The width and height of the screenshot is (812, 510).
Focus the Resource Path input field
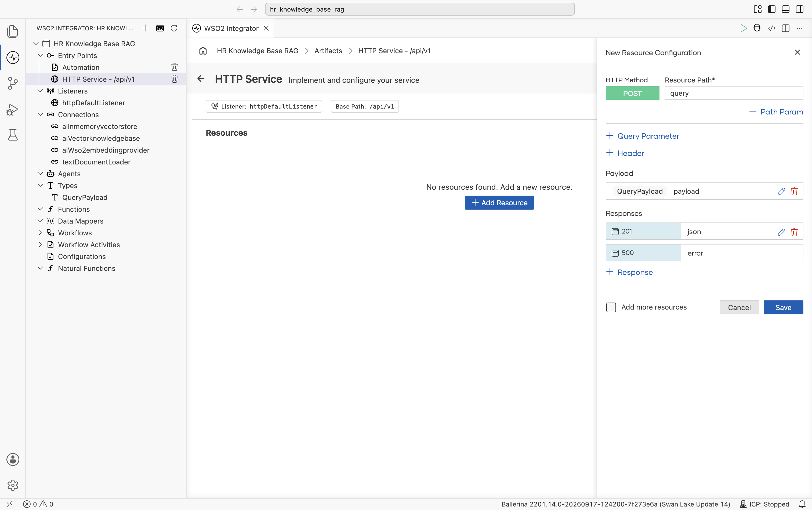[734, 93]
